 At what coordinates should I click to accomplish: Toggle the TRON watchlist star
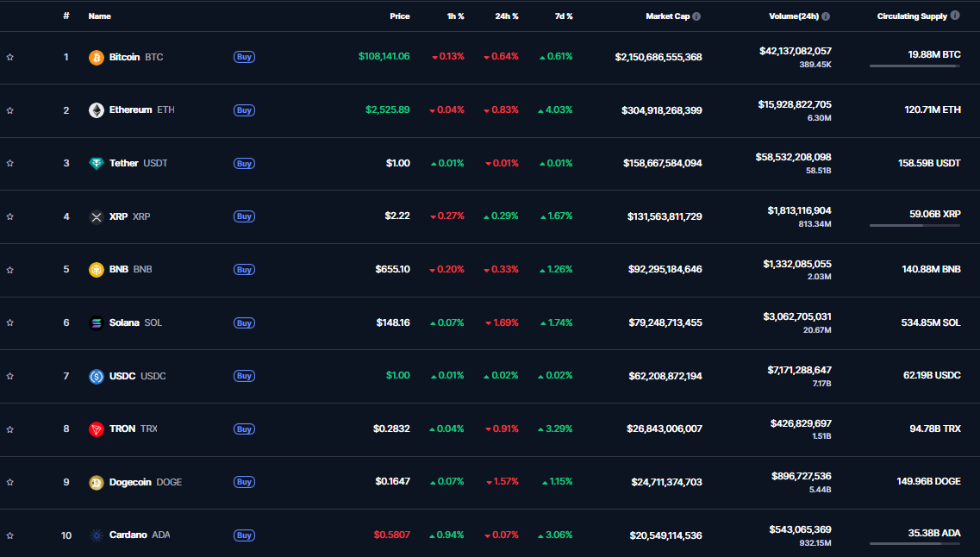point(10,429)
